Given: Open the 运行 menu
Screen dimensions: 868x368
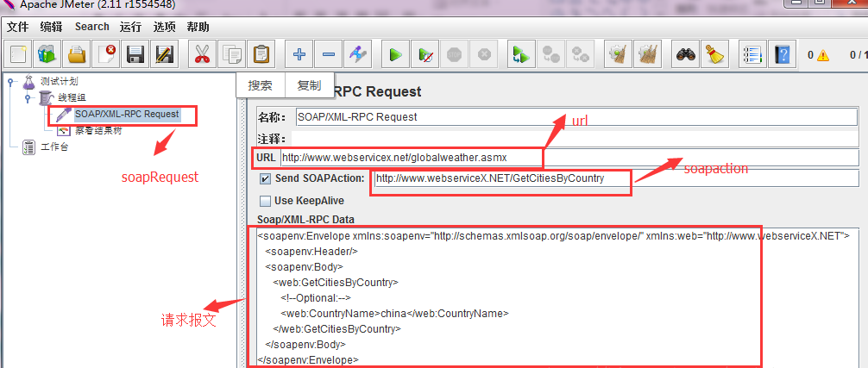Looking at the screenshot, I should click(x=130, y=27).
